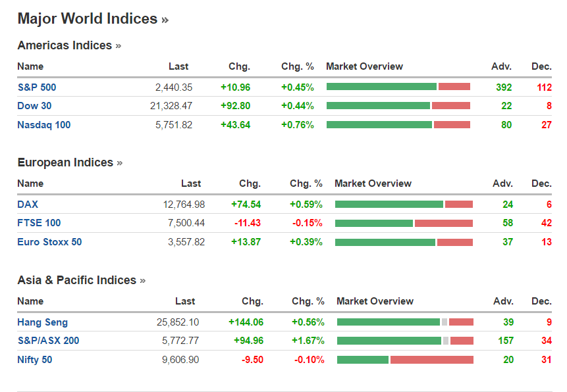Click the Nifty 50 market overview bar
Viewport: 567px width, 392px height.
click(x=405, y=360)
